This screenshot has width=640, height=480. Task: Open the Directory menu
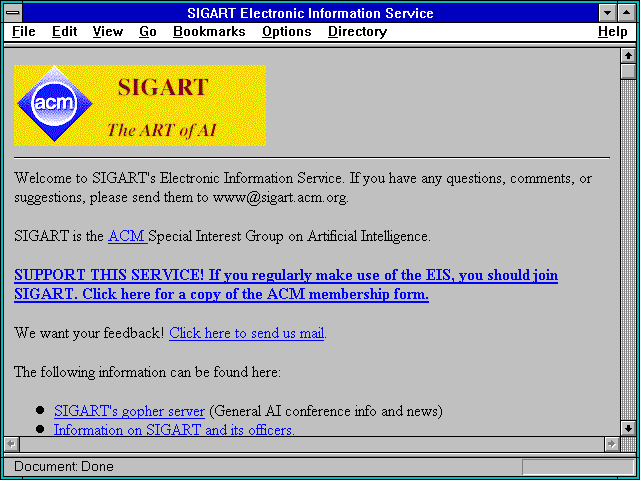point(357,32)
